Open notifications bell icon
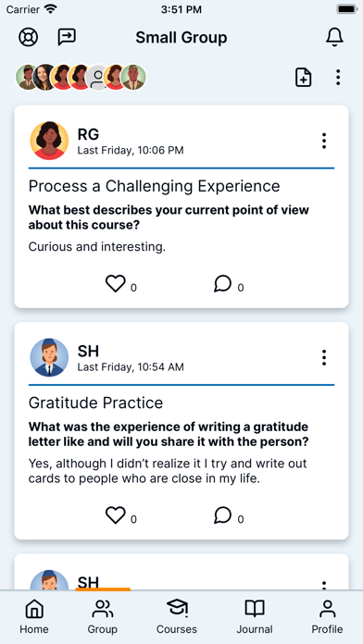Screen dimensions: 363x644 click(x=334, y=37)
